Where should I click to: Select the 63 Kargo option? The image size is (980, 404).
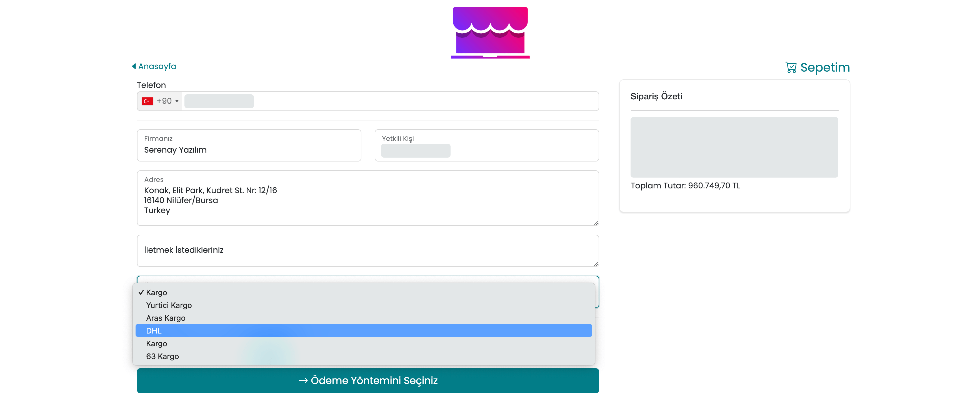pyautogui.click(x=162, y=356)
